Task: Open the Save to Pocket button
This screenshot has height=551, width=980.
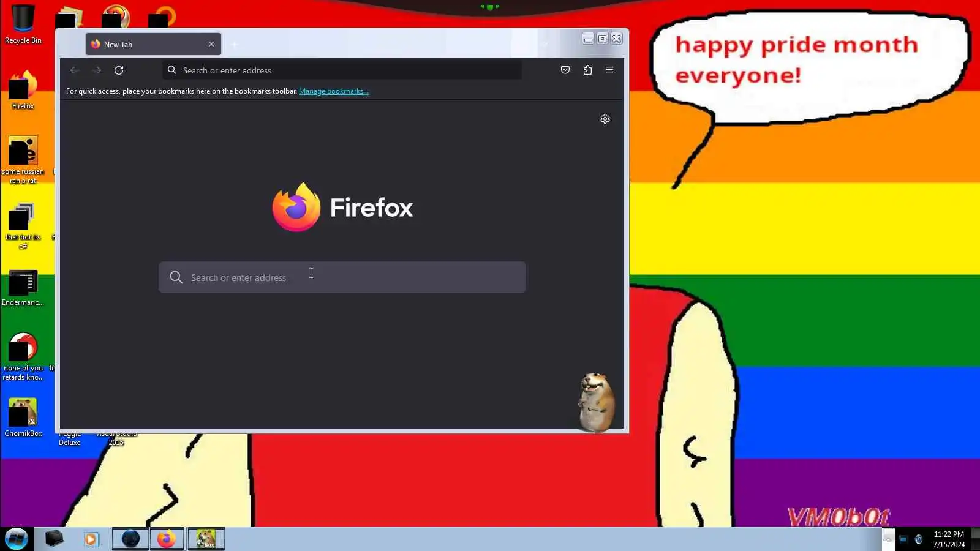Action: (565, 70)
